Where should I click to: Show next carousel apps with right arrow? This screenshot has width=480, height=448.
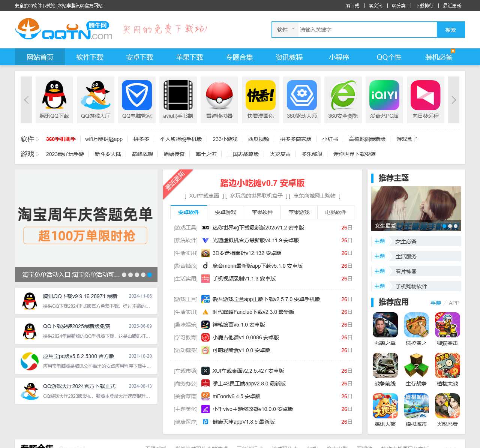point(454,100)
